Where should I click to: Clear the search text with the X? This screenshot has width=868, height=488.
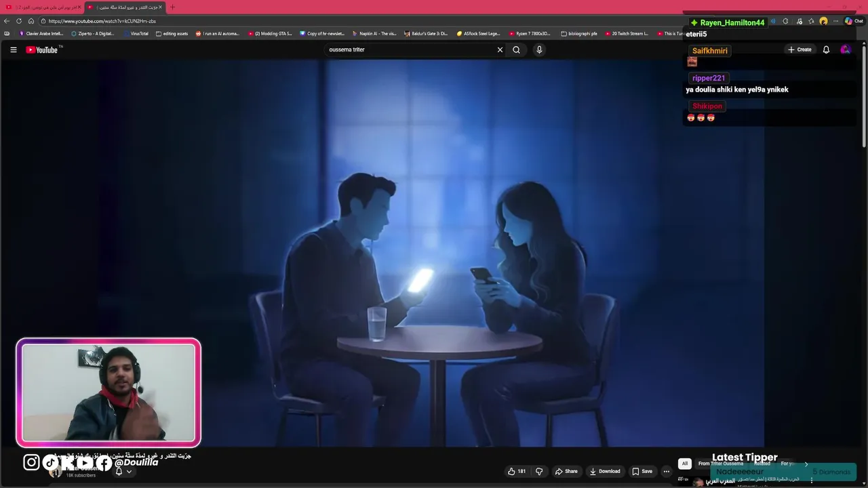point(500,49)
